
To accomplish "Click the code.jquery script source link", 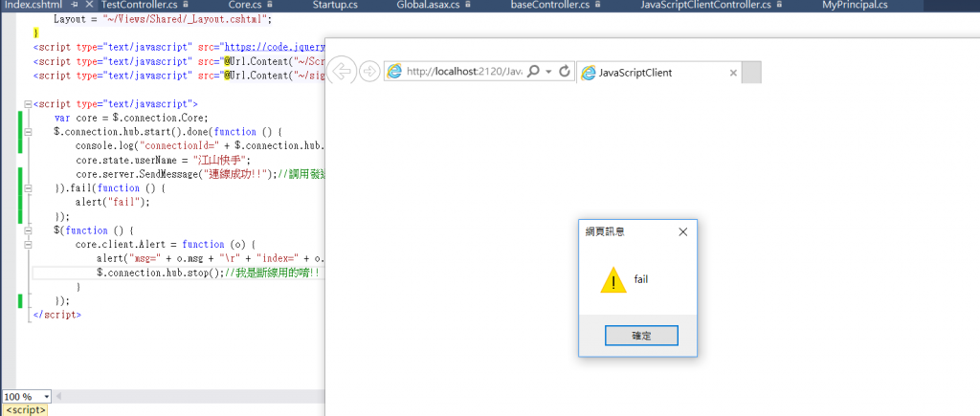I will point(275,47).
